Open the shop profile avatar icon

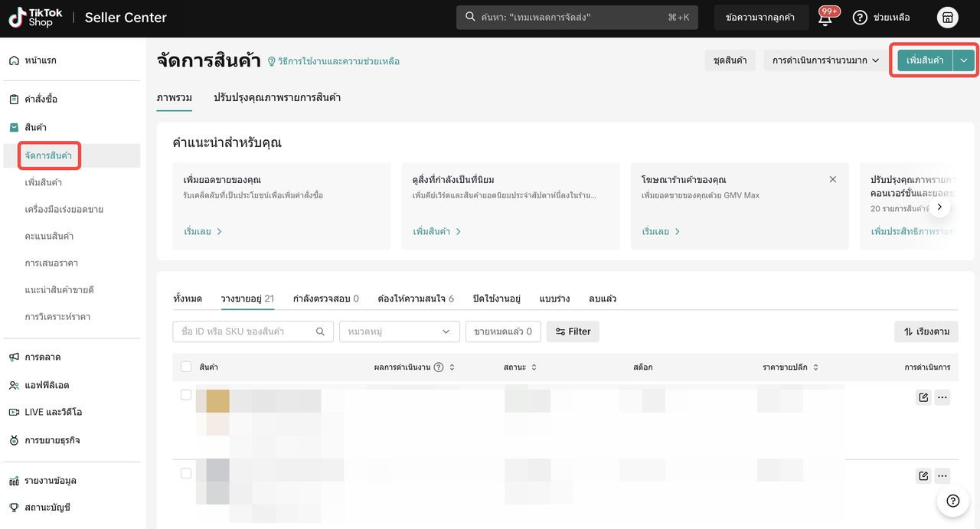pos(947,18)
